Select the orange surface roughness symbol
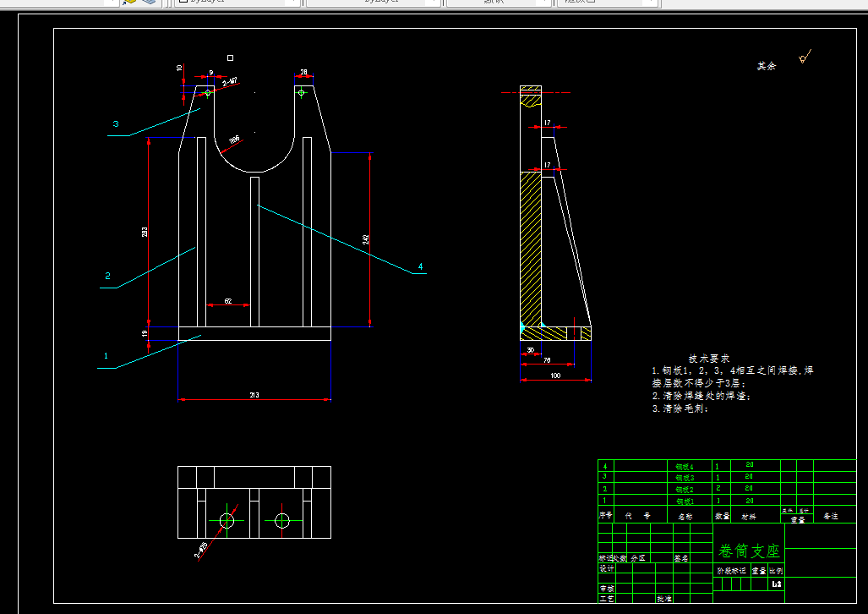 805,57
